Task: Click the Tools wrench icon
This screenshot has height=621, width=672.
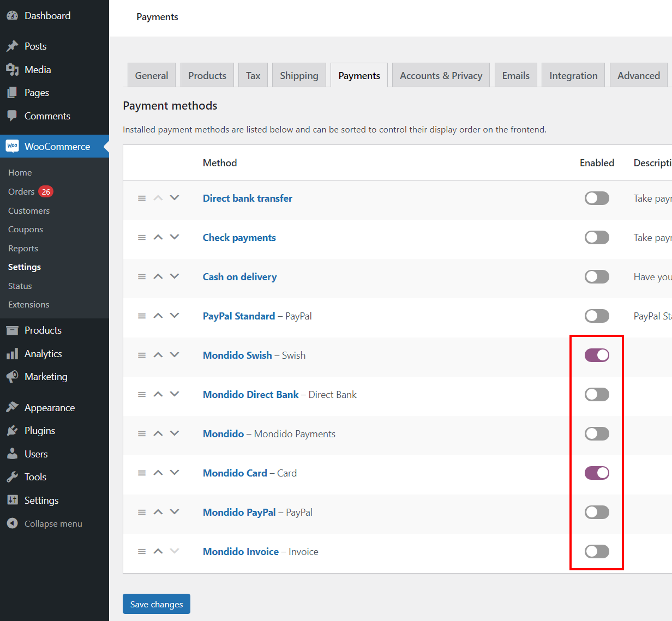Action: (12, 477)
